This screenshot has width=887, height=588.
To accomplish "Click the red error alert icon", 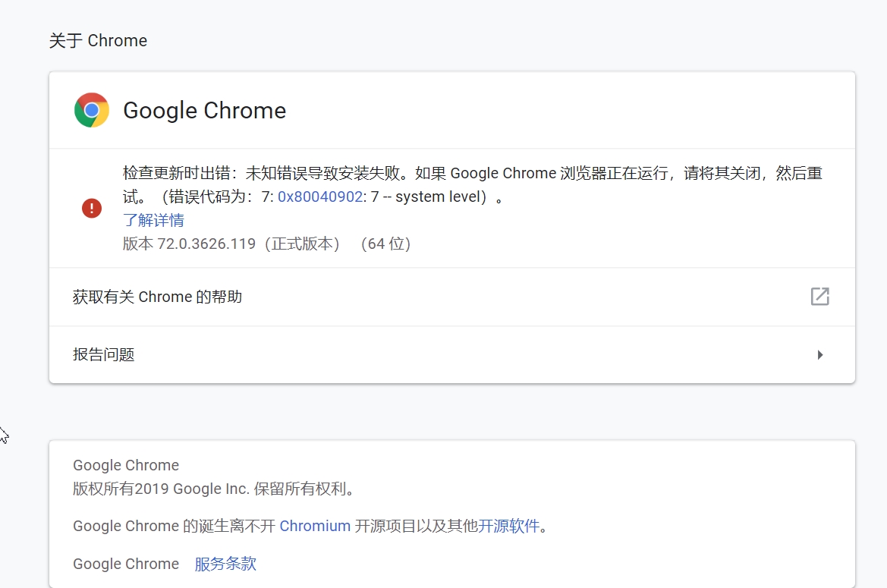I will (92, 208).
